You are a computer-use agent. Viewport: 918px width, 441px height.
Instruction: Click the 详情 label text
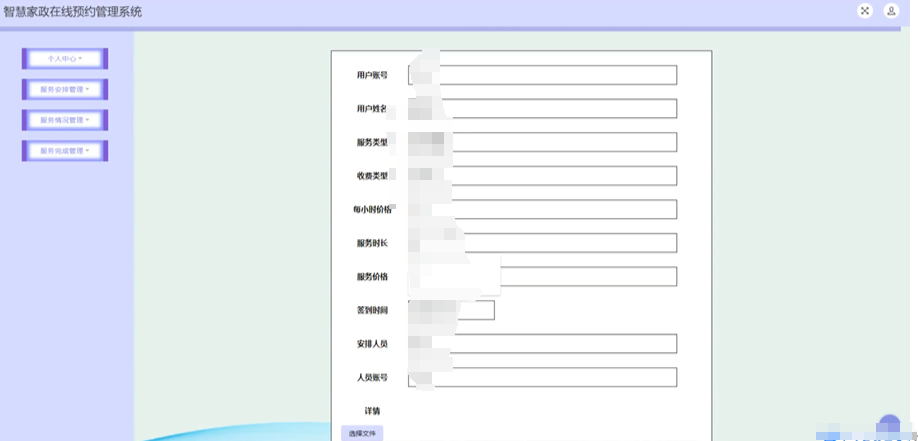click(x=372, y=411)
